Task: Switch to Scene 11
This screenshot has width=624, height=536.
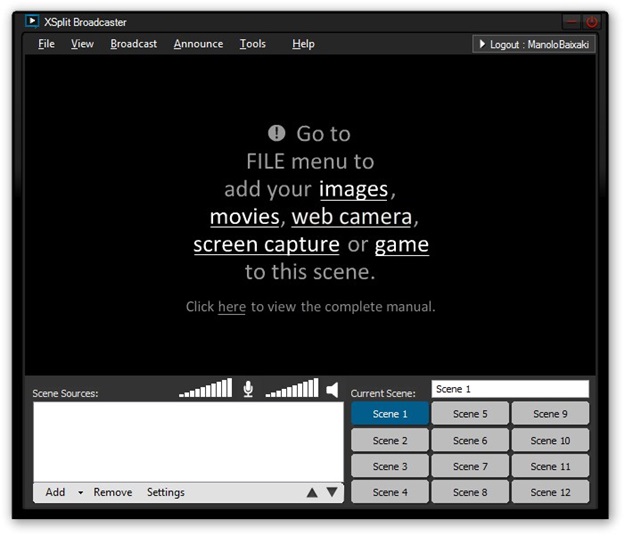Action: [550, 466]
